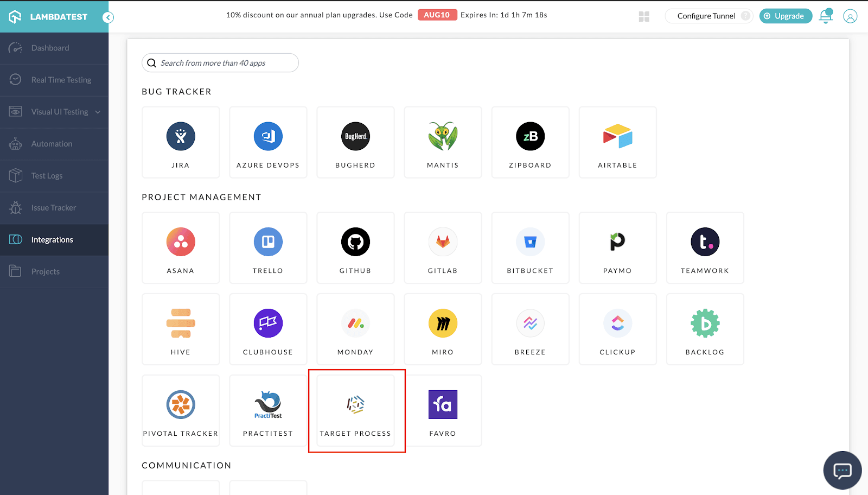This screenshot has height=495, width=868.
Task: Open the chat support bubble
Action: click(841, 470)
